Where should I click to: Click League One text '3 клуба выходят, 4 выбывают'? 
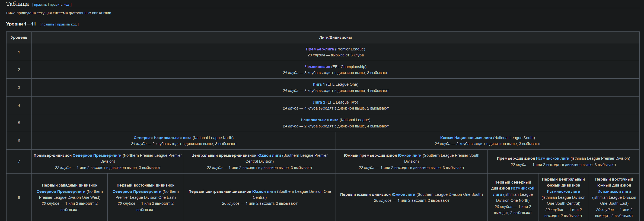coord(336,91)
